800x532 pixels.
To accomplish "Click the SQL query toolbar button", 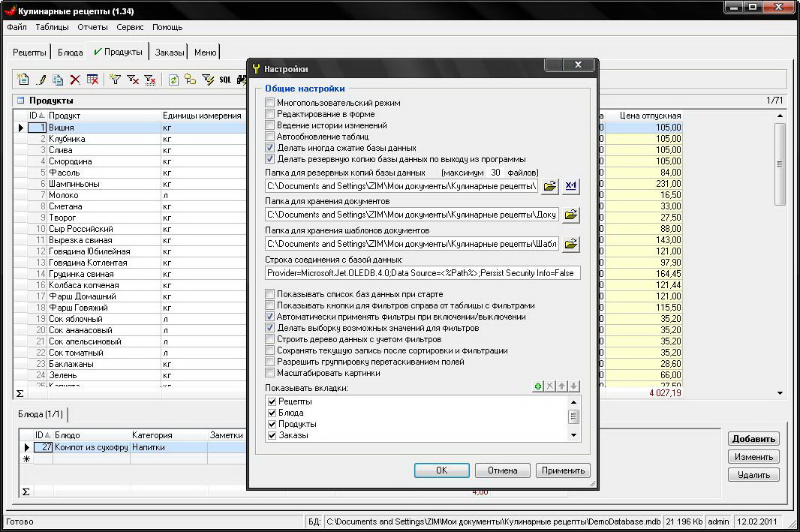I will [225, 80].
